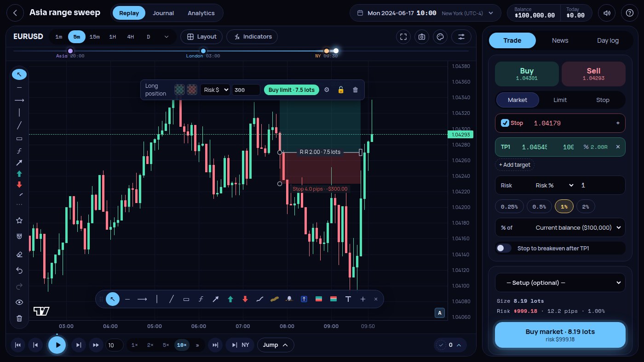Switch to the Journal tab
The image size is (644, 362).
click(163, 13)
